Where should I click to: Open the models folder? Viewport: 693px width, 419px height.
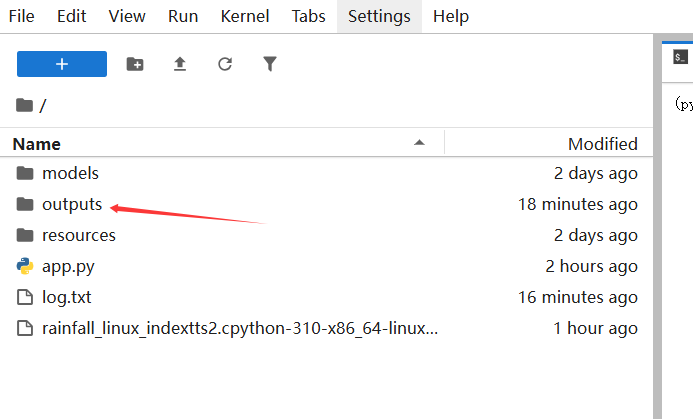click(70, 174)
